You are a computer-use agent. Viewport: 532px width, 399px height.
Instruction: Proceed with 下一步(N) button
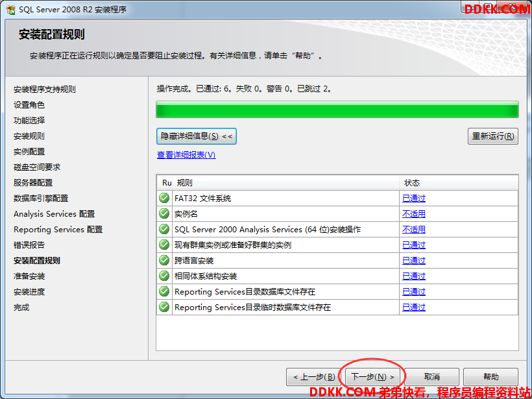(x=372, y=376)
